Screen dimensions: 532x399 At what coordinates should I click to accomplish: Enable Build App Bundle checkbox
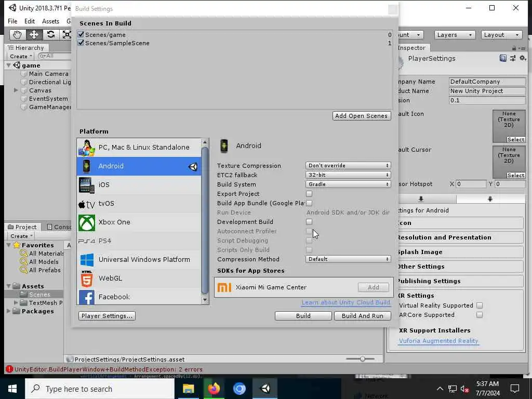pyautogui.click(x=309, y=203)
